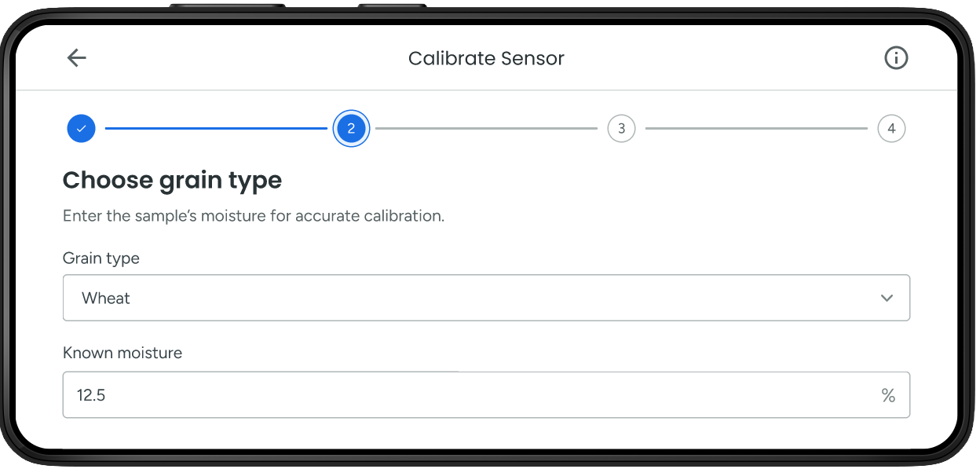The image size is (980, 469).
Task: Click the gray line between steps 3 and 4
Action: pyautogui.click(x=756, y=128)
